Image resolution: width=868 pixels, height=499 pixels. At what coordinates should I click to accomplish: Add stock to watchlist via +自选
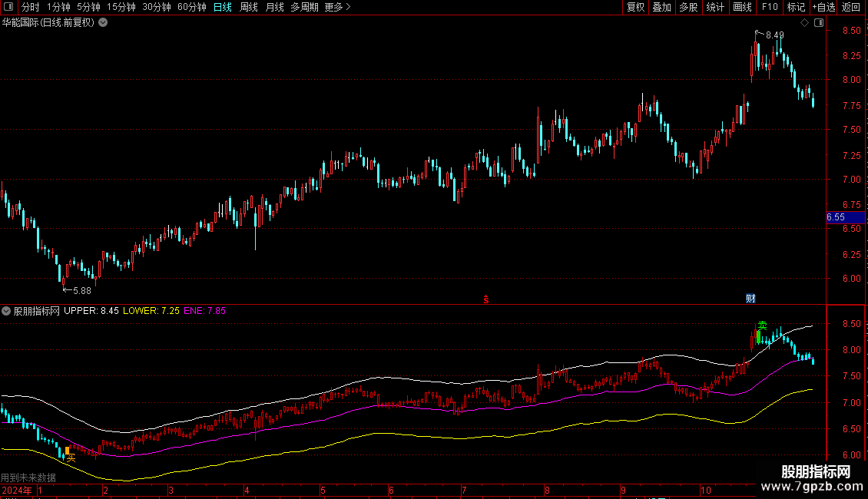click(x=823, y=7)
